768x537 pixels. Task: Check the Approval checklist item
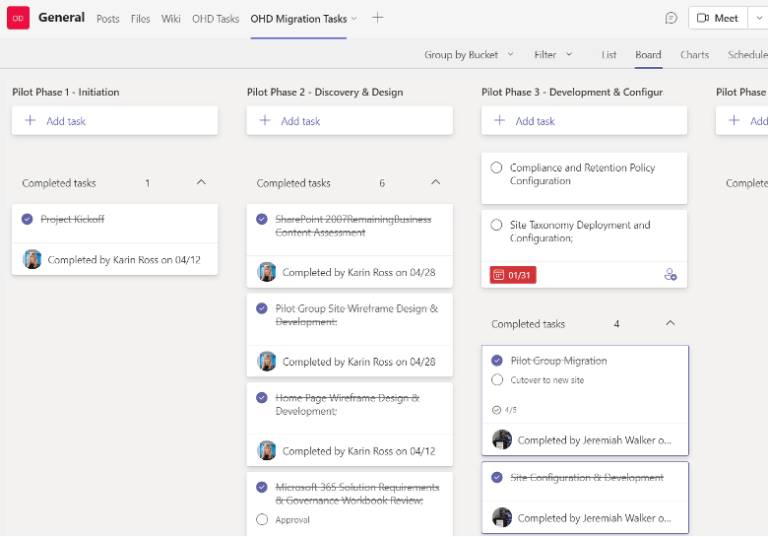pos(262,519)
